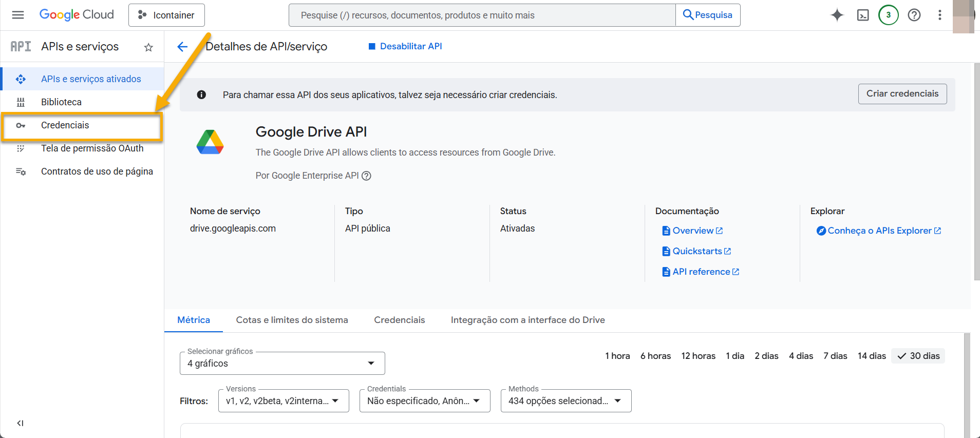Go back with the left arrow
This screenshot has width=980, height=438.
pos(182,47)
